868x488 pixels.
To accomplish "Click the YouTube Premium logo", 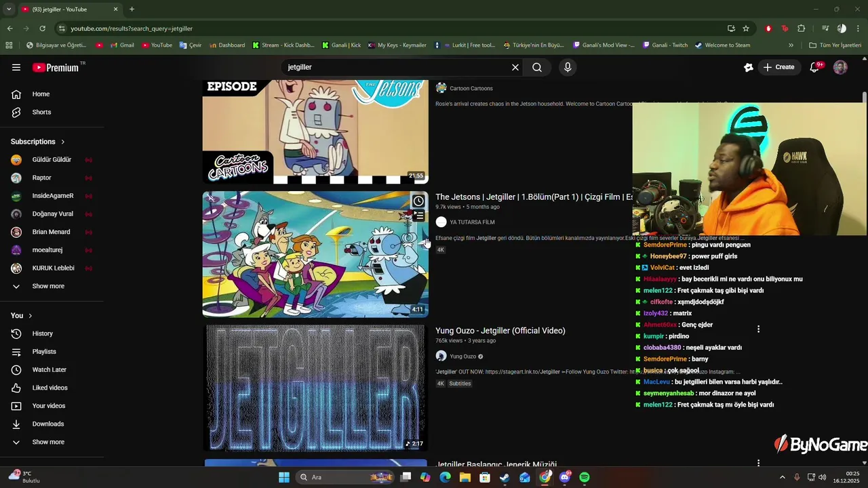I will [56, 67].
